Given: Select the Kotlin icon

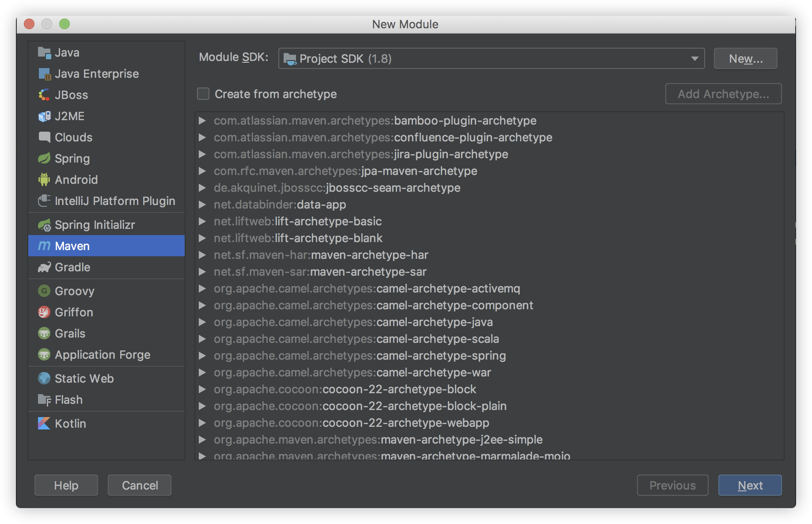Looking at the screenshot, I should [44, 424].
